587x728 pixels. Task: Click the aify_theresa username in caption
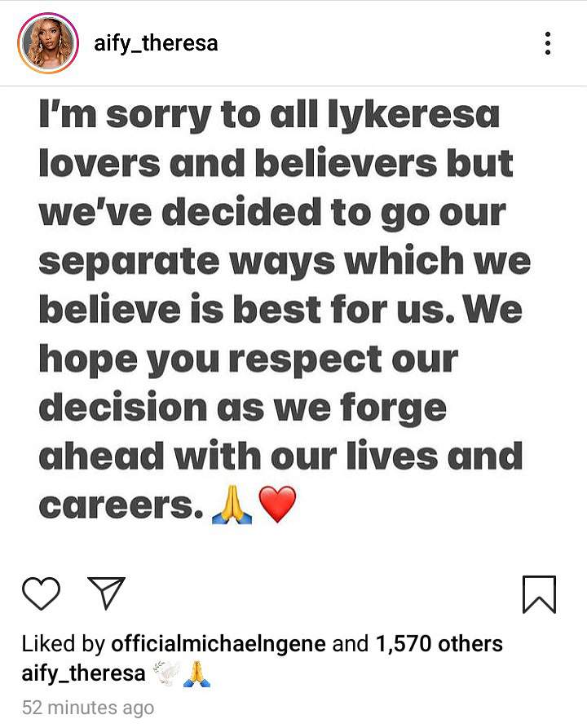[84, 673]
